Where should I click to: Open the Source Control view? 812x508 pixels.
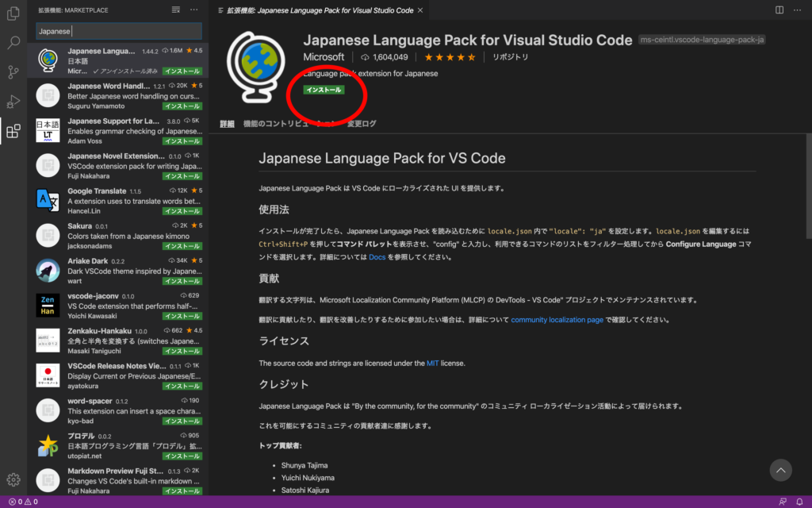click(13, 72)
